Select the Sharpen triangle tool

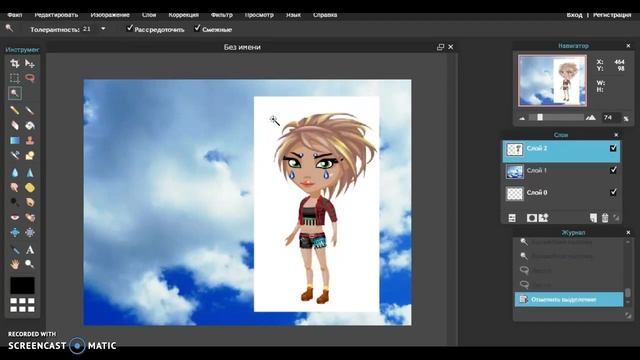pyautogui.click(x=30, y=173)
